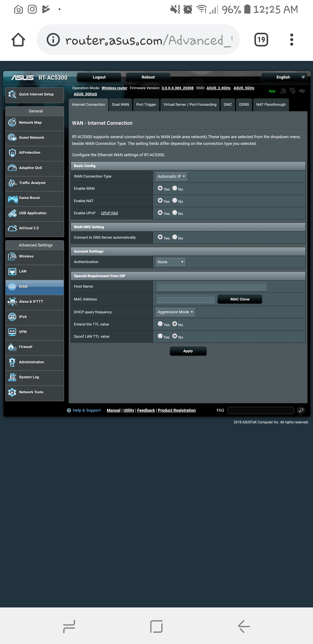The height and width of the screenshot is (644, 313).
Task: Open browser three-dot menu
Action: pos(291,40)
